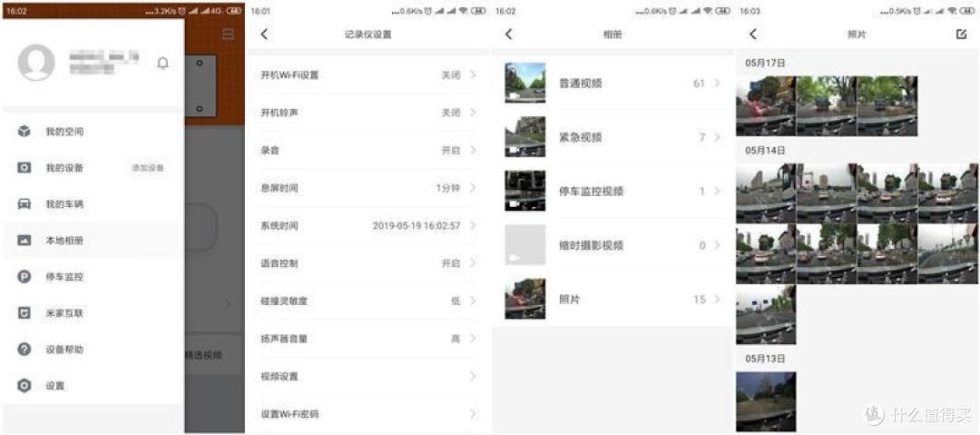
Task: Expand 视频设置 row chevron
Action: [473, 376]
